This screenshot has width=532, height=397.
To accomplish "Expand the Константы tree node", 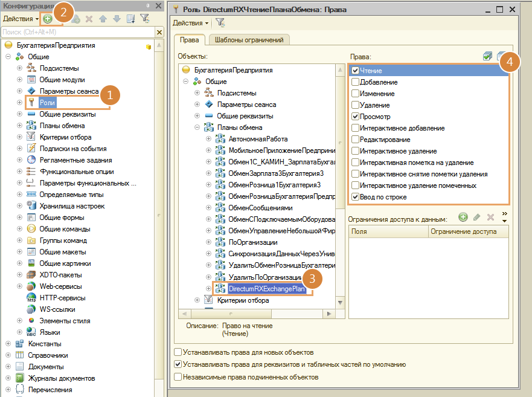I will 8,344.
